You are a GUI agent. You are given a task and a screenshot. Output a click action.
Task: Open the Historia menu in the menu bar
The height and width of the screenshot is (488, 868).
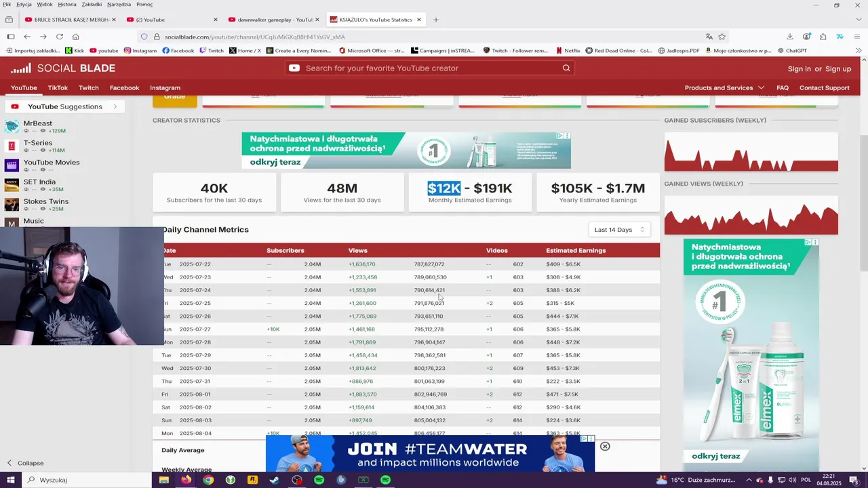point(67,4)
